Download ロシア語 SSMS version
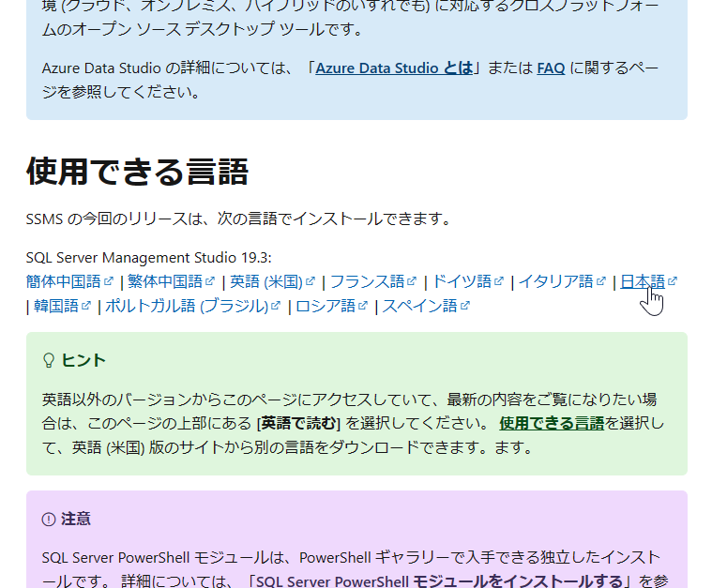The image size is (712, 588). (326, 306)
